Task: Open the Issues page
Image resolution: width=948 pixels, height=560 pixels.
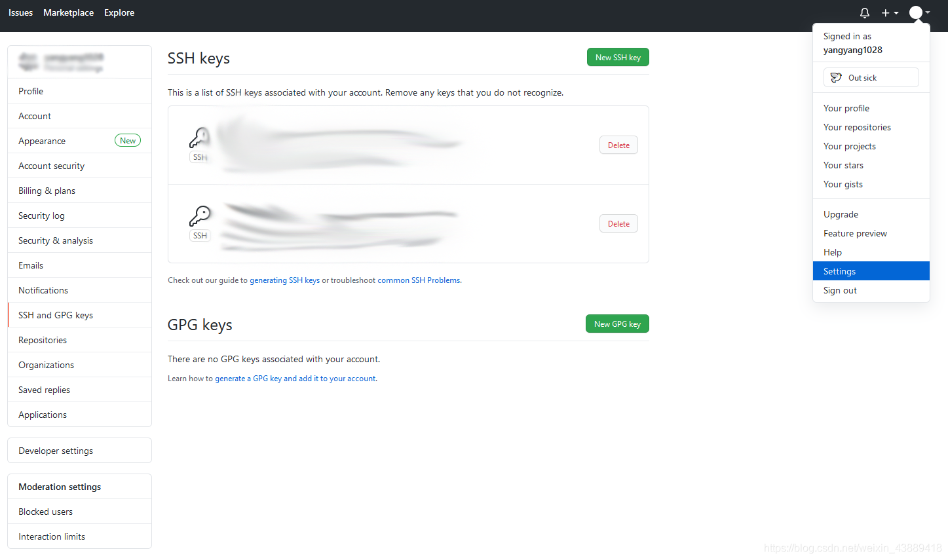Action: coord(20,12)
